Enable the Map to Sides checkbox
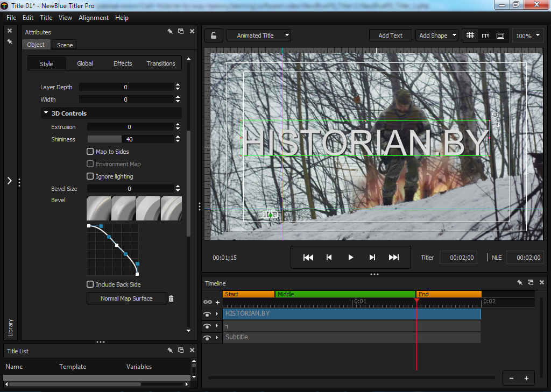 pyautogui.click(x=90, y=152)
